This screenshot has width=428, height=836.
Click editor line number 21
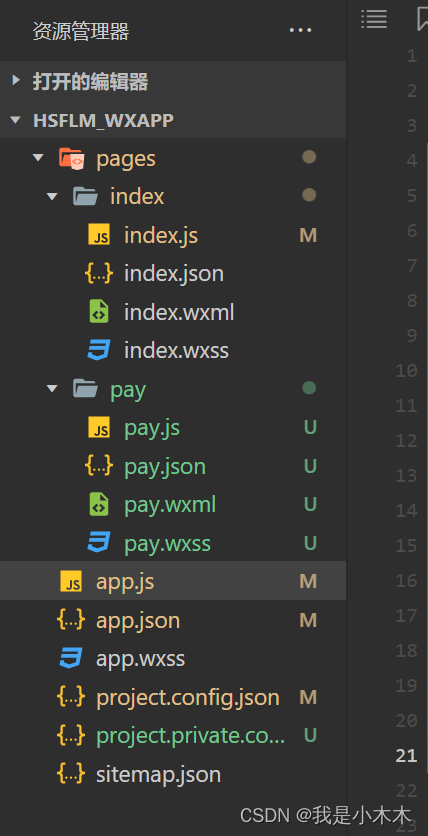pyautogui.click(x=406, y=755)
